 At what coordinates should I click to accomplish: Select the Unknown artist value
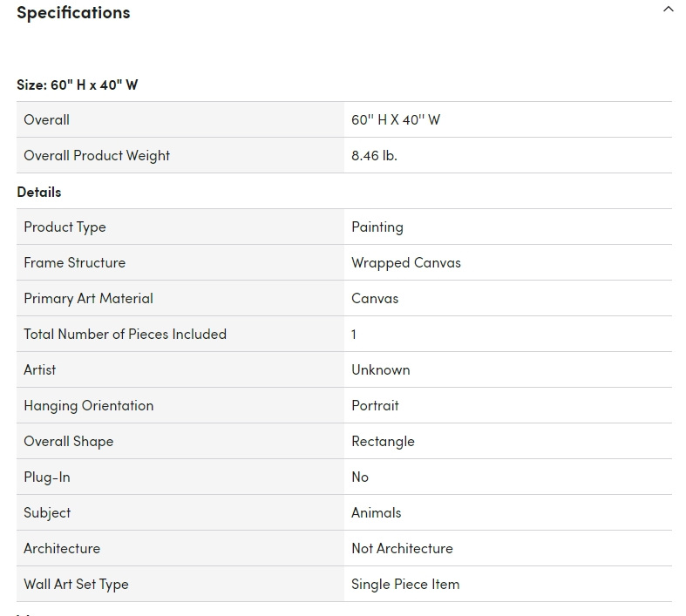point(380,369)
